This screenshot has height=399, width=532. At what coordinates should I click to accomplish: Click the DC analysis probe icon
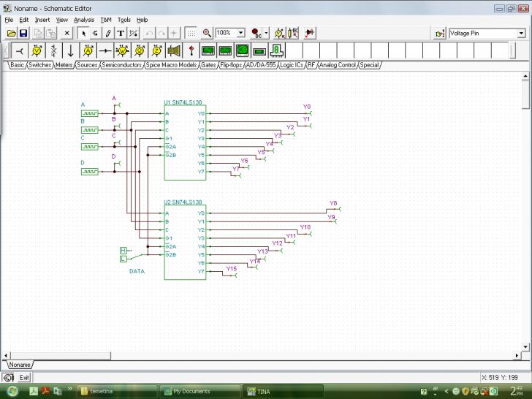click(256, 34)
